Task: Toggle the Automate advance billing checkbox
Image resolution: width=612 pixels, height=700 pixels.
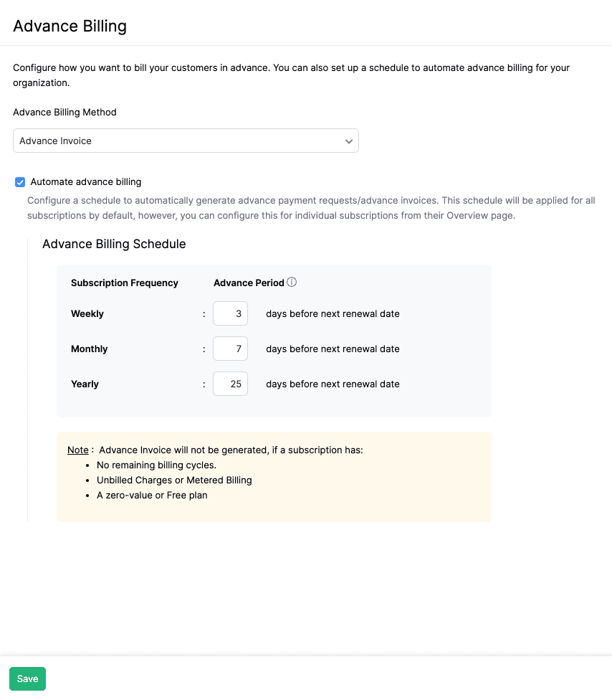Action: click(20, 182)
